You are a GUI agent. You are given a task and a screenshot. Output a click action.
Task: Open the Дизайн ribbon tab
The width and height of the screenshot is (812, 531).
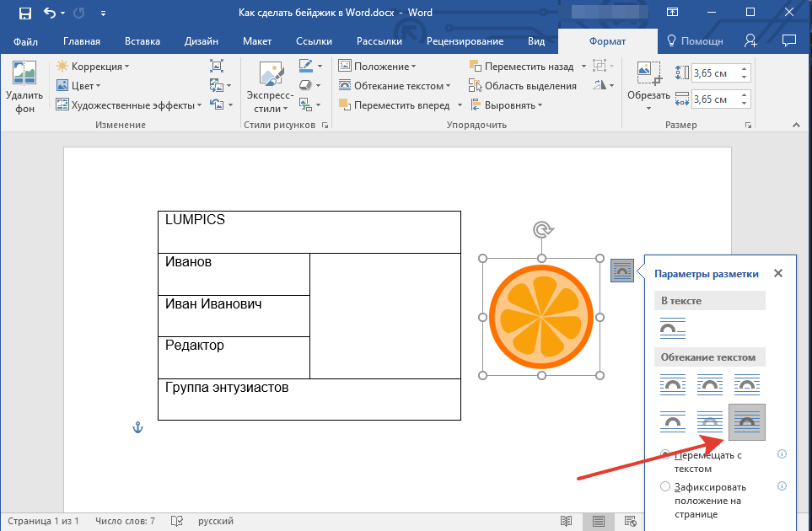coord(201,41)
